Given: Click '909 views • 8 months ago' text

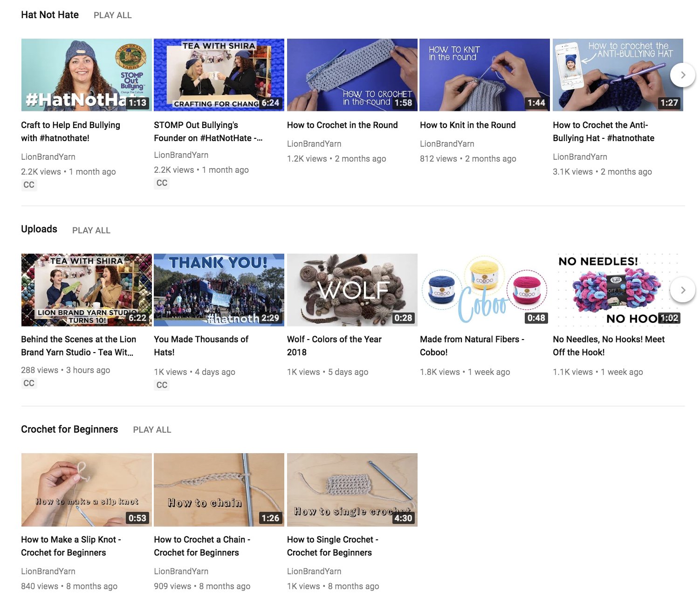Looking at the screenshot, I should [x=202, y=586].
